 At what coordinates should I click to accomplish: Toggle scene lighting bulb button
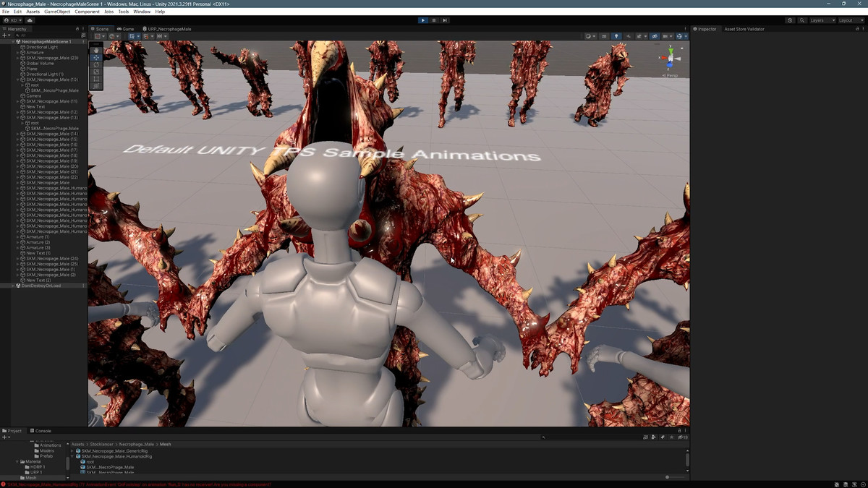tap(616, 36)
